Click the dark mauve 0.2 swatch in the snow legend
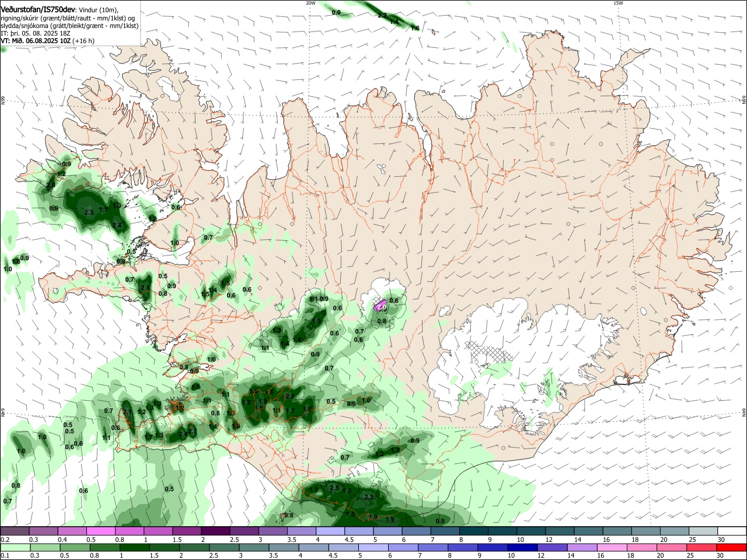This screenshot has width=747, height=560. [15, 531]
